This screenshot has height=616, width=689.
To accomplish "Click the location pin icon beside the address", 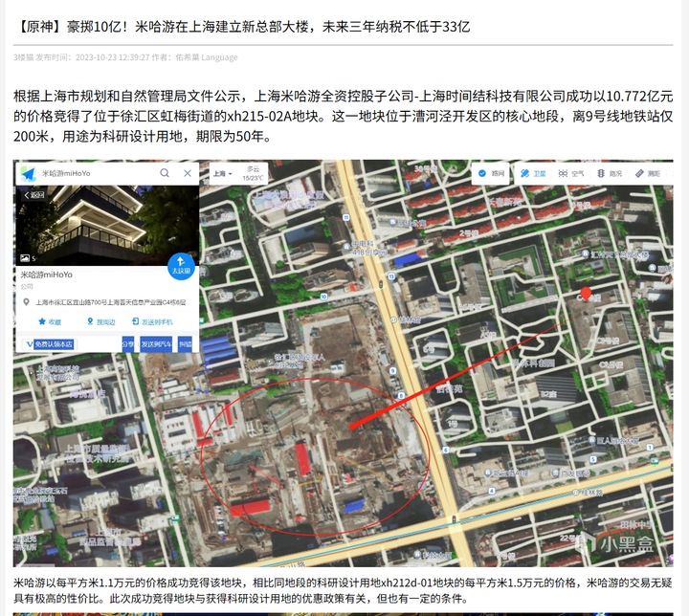I will coord(27,302).
